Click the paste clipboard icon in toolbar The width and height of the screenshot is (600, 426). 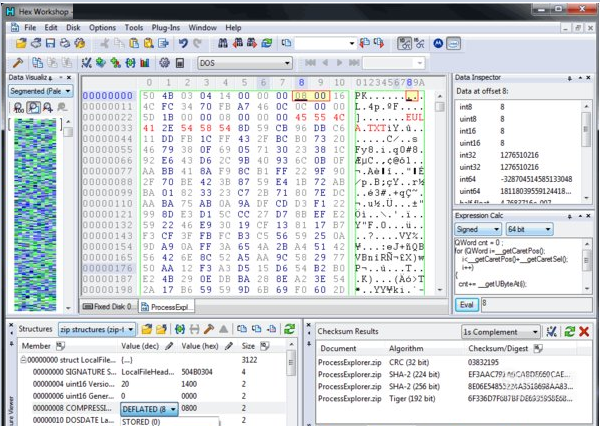click(x=134, y=43)
